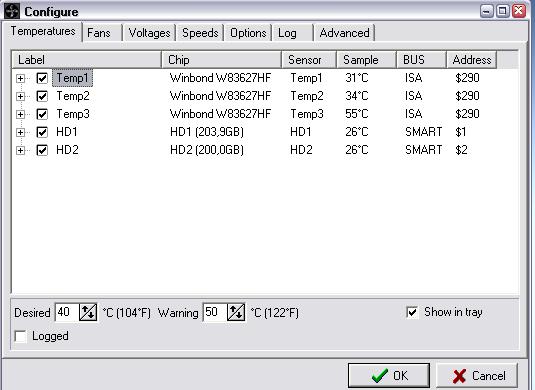Viewport: 535px width, 390px height.
Task: Uncheck the Temp1 checkbox
Action: click(42, 78)
